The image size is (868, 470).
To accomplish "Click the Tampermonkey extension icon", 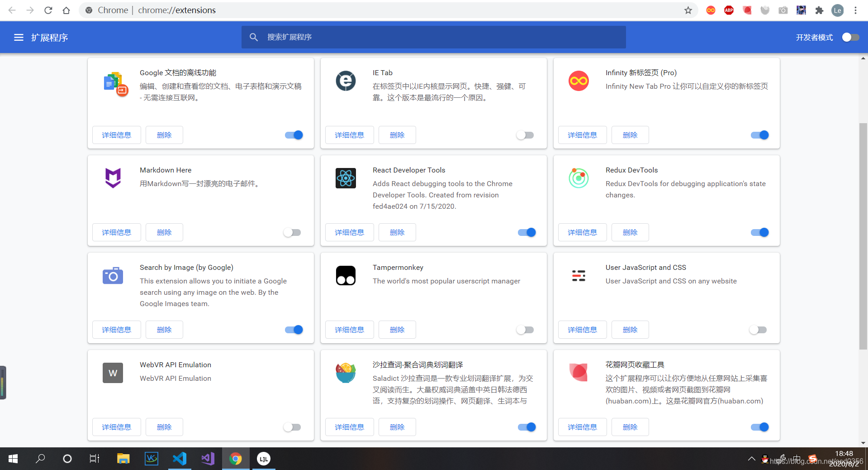I will pos(346,275).
